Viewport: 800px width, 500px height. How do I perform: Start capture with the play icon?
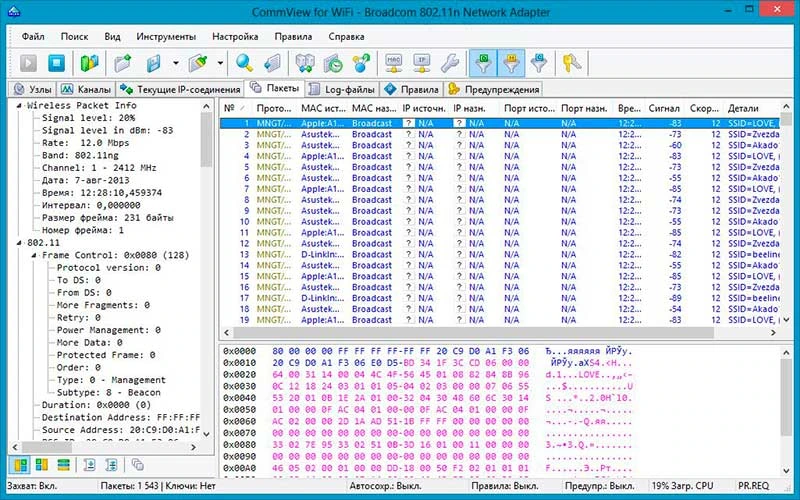coord(29,63)
